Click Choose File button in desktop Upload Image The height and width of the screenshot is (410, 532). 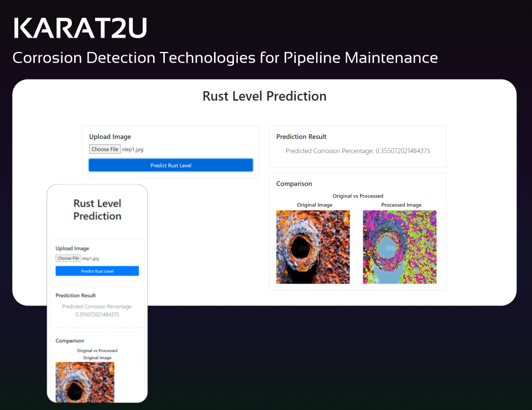coord(105,149)
